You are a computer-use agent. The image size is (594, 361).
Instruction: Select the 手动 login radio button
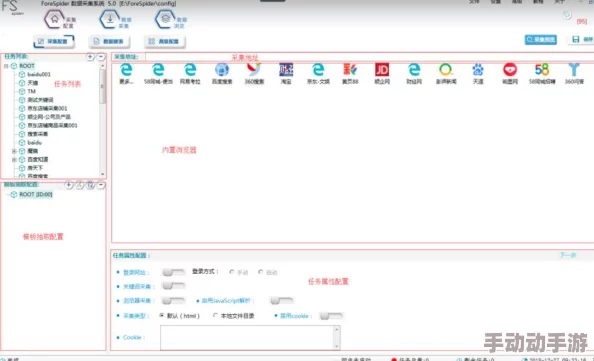(x=231, y=272)
